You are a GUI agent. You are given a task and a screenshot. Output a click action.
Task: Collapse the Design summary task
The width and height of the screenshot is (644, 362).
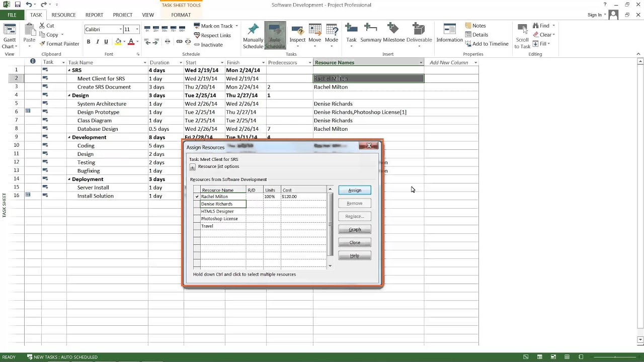tap(69, 96)
